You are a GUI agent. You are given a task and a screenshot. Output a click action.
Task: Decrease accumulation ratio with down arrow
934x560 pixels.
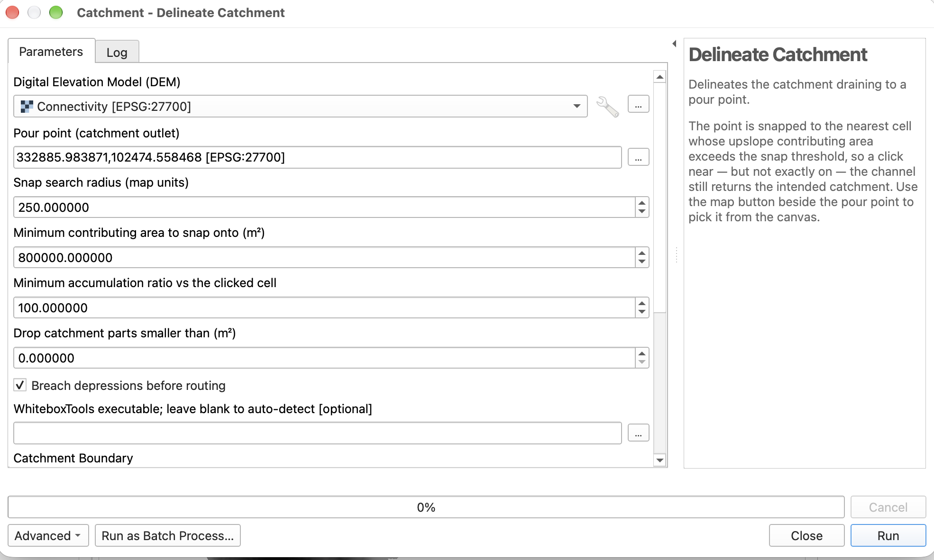point(642,312)
